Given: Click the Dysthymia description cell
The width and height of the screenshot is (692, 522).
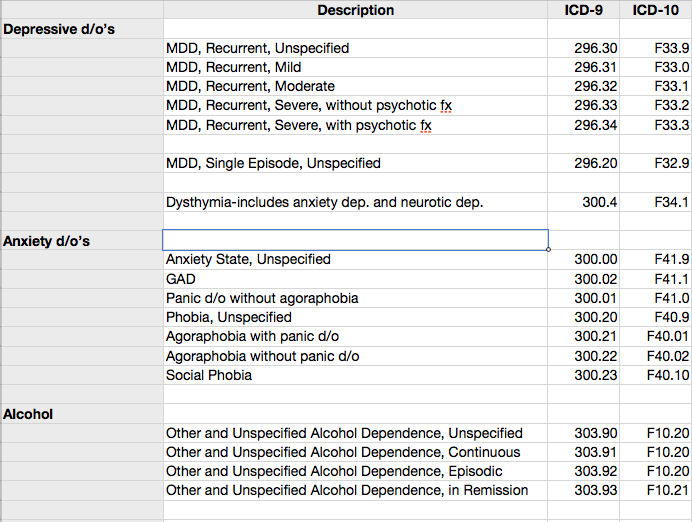Looking at the screenshot, I should (x=324, y=202).
